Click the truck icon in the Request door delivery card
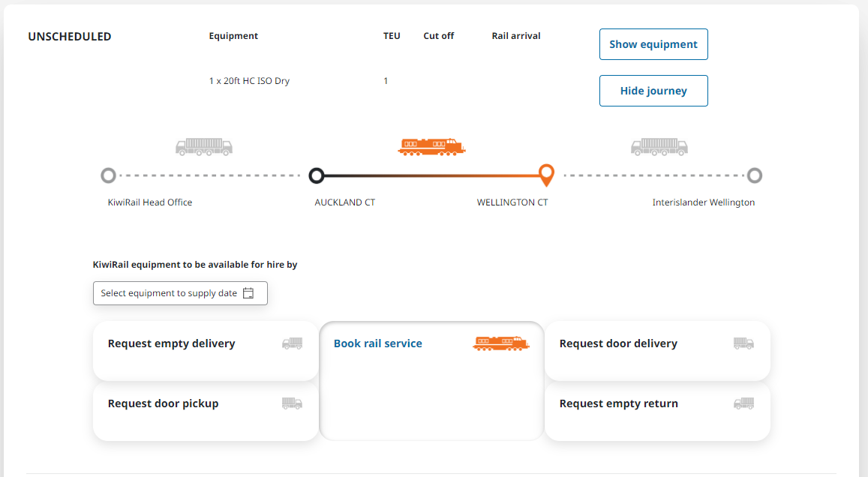 (743, 343)
